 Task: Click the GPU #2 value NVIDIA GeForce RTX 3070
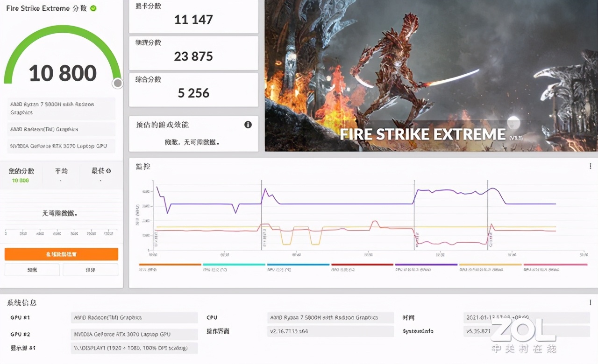tap(135, 334)
